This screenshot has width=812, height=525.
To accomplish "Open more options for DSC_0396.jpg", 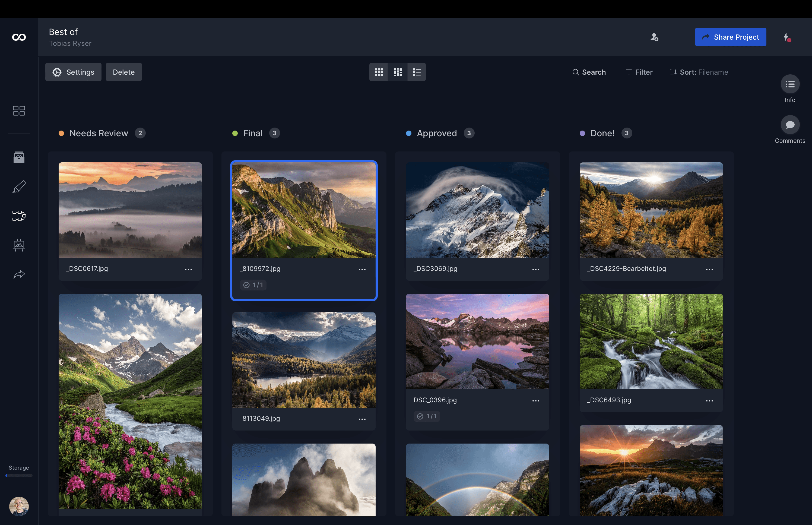I will (536, 401).
